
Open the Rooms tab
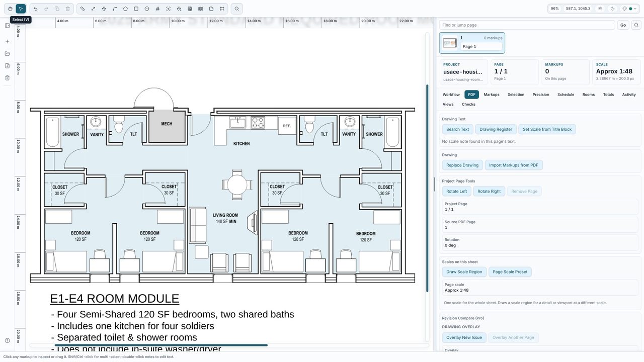coord(589,95)
